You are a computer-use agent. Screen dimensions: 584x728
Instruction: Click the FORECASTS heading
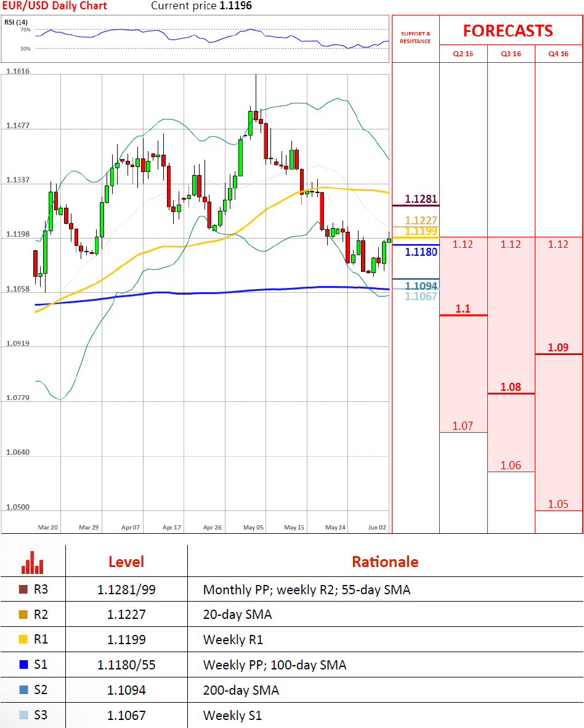[x=508, y=31]
